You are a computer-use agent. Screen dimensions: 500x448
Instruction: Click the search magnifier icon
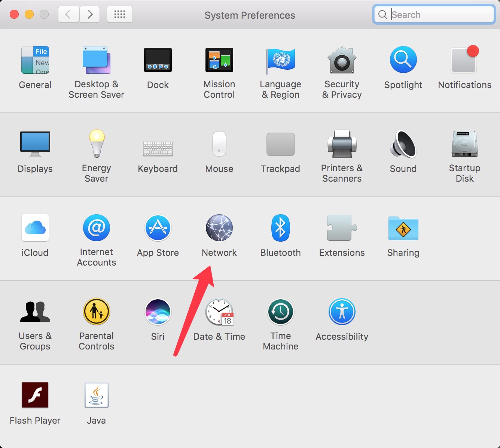(x=382, y=15)
